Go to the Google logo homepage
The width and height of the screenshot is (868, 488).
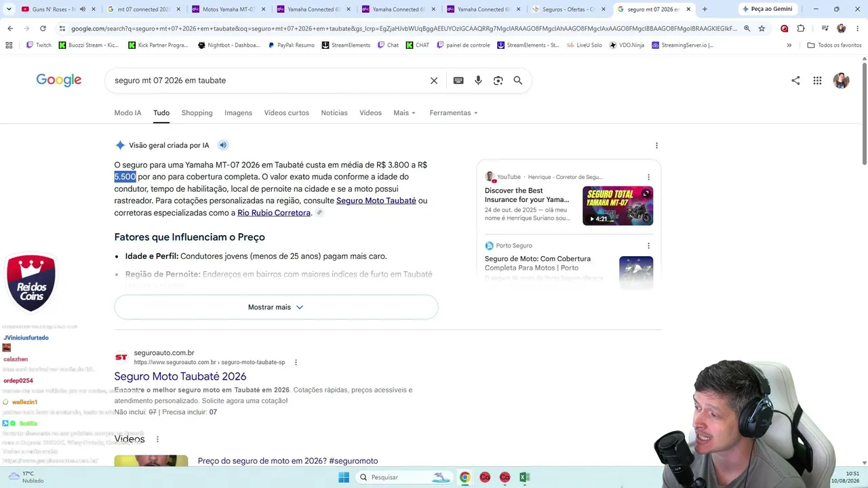(59, 80)
